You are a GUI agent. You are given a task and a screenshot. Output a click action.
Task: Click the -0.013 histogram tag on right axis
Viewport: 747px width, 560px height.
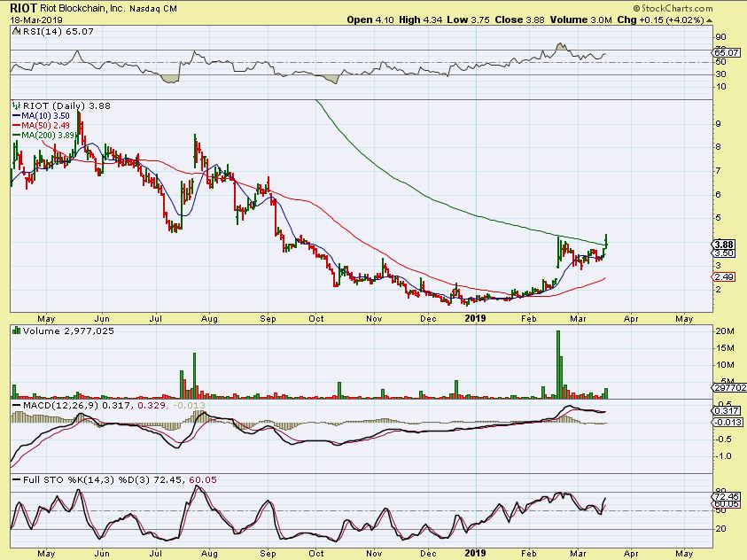(728, 423)
